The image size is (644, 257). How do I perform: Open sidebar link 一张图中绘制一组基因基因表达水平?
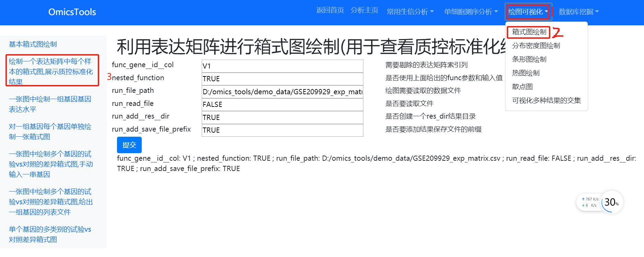50,104
